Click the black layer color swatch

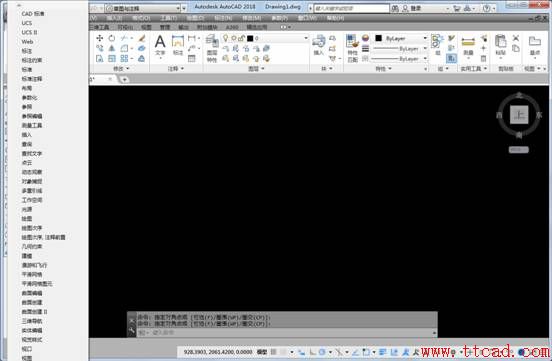point(250,38)
